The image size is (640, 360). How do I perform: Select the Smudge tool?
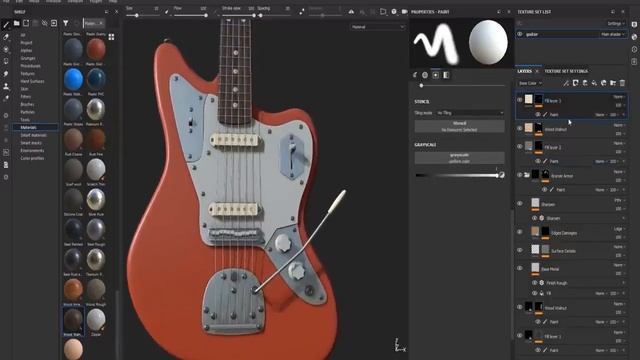click(6, 74)
